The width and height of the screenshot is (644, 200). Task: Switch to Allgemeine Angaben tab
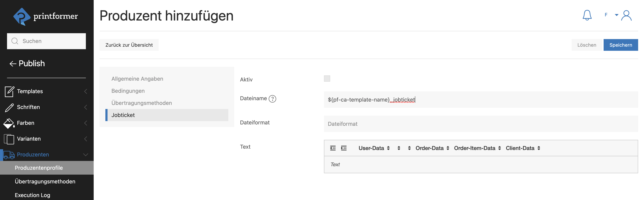137,79
